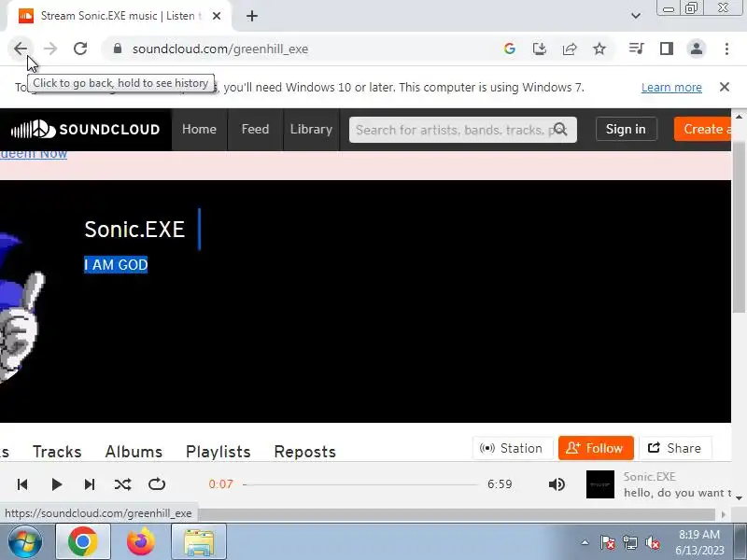Image resolution: width=747 pixels, height=560 pixels.
Task: Open a new browser tab
Action: pyautogui.click(x=252, y=16)
